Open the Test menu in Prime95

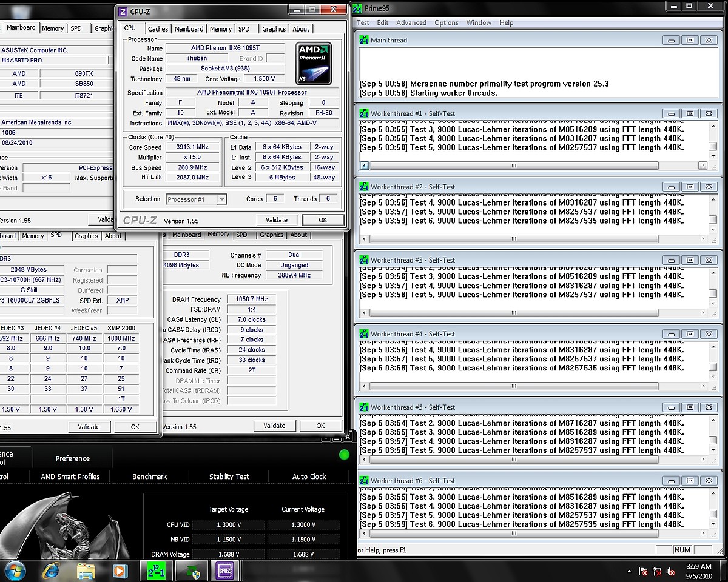(363, 22)
